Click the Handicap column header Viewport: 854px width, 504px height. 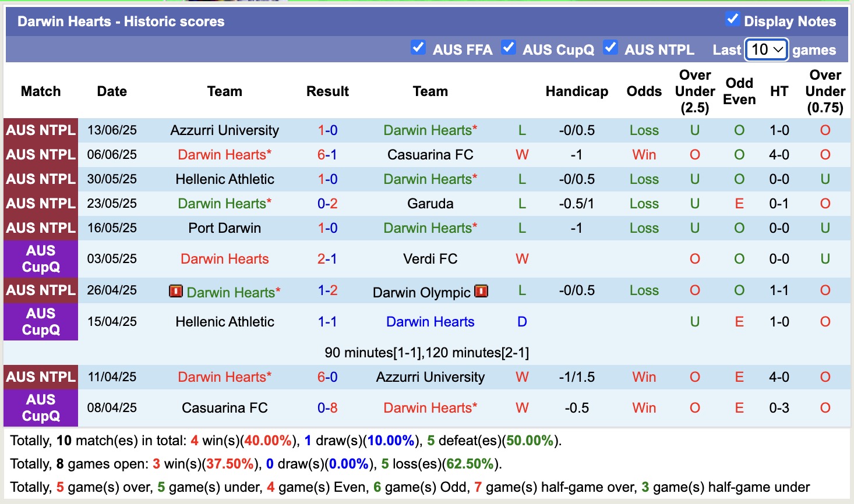tap(577, 91)
